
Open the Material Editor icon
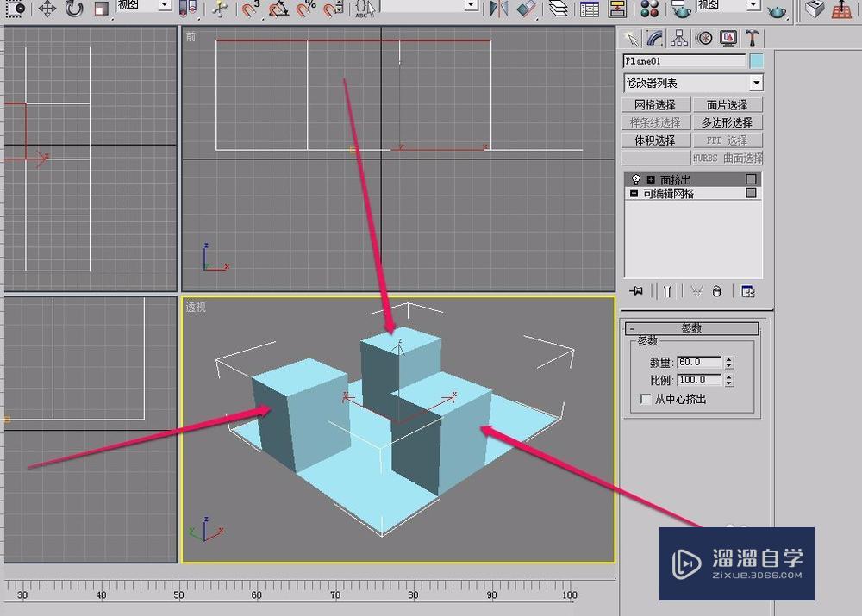pyautogui.click(x=650, y=9)
